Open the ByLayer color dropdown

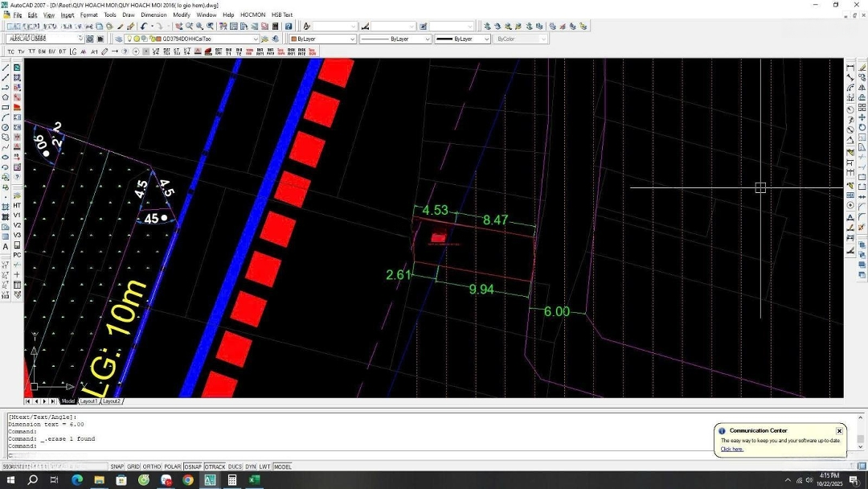[x=352, y=39]
